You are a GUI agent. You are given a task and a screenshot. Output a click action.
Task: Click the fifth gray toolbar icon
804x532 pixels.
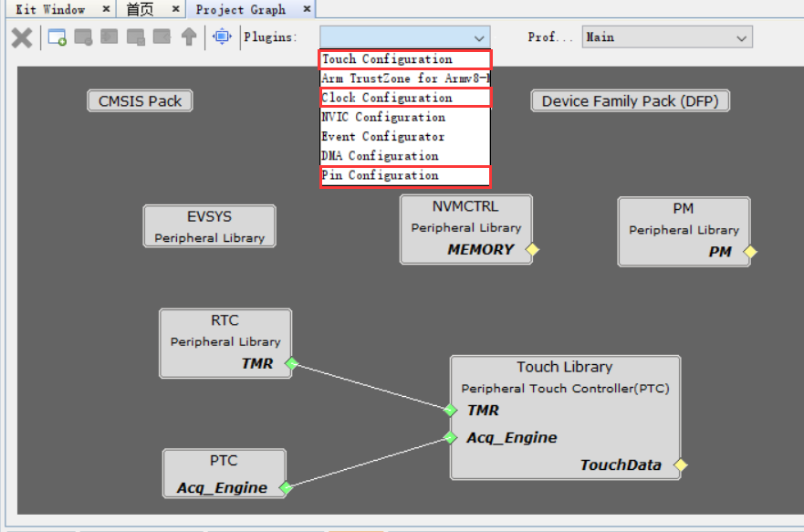(162, 37)
